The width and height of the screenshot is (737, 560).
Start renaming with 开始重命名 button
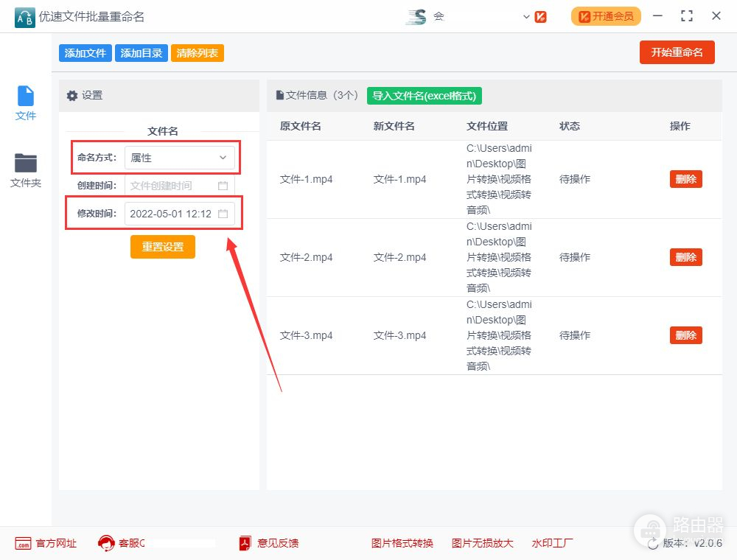677,52
